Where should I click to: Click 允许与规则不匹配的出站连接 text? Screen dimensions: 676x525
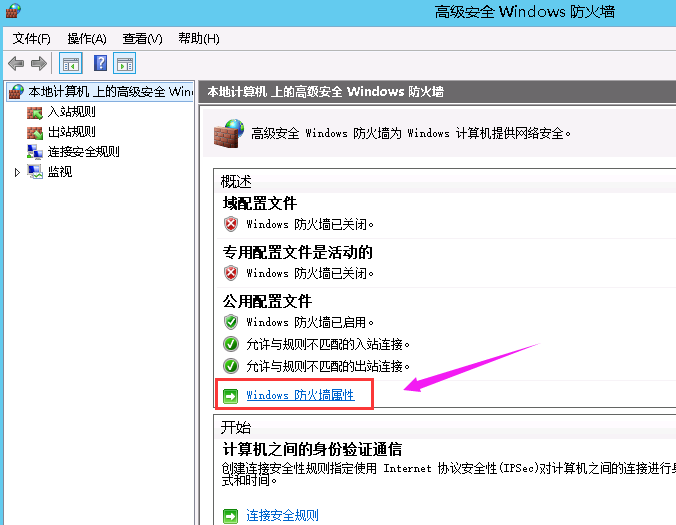pos(328,366)
